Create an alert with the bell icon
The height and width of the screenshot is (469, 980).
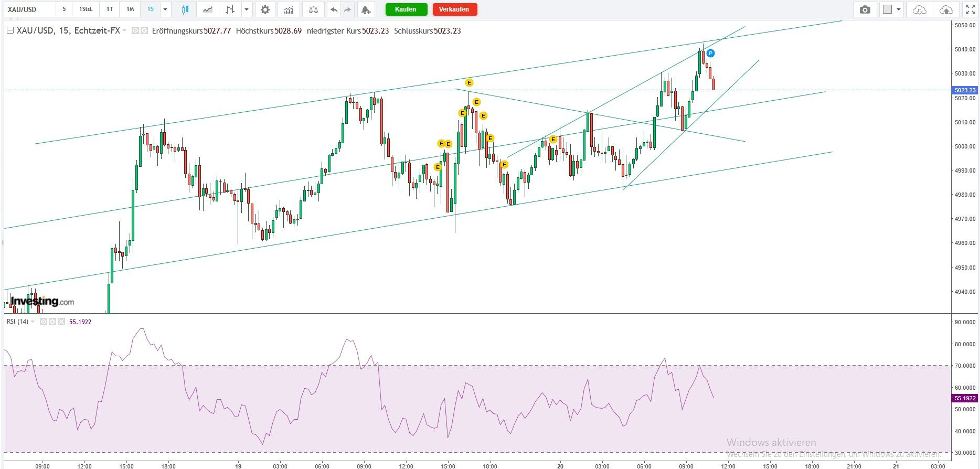(x=366, y=9)
